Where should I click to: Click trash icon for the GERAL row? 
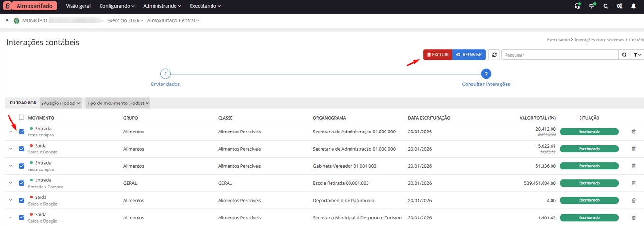[634, 183]
